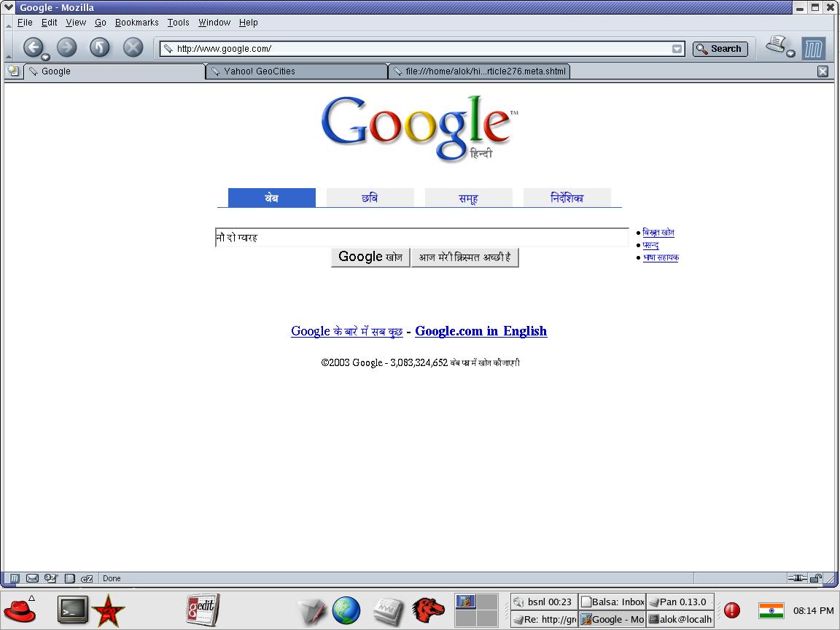Click the Mozilla M throbber logo
840x630 pixels.
coord(813,49)
